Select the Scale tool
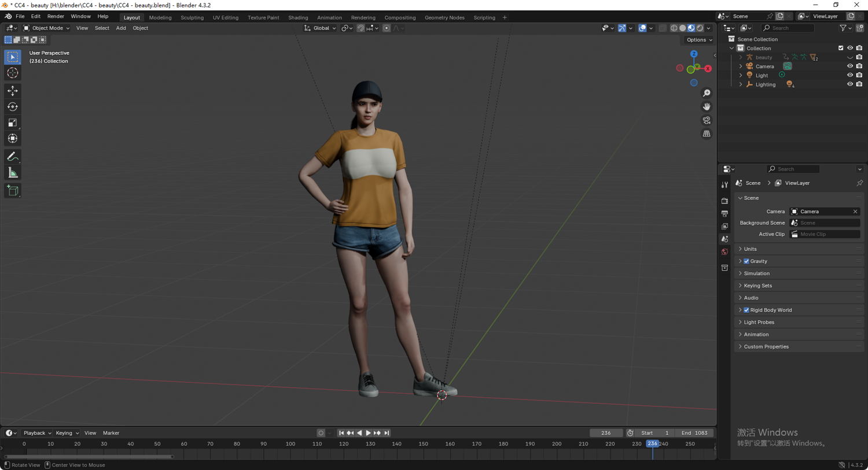The width and height of the screenshot is (868, 470). 13,123
